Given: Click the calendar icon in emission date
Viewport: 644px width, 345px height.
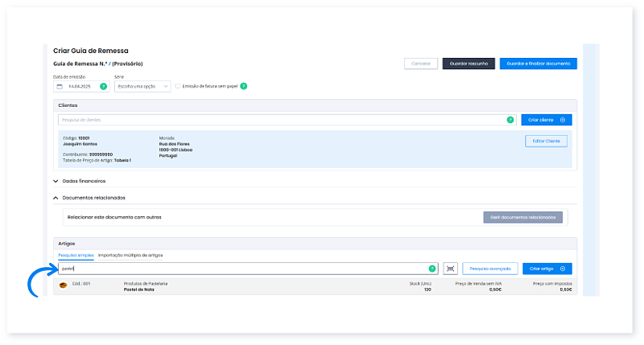Looking at the screenshot, I should [60, 86].
